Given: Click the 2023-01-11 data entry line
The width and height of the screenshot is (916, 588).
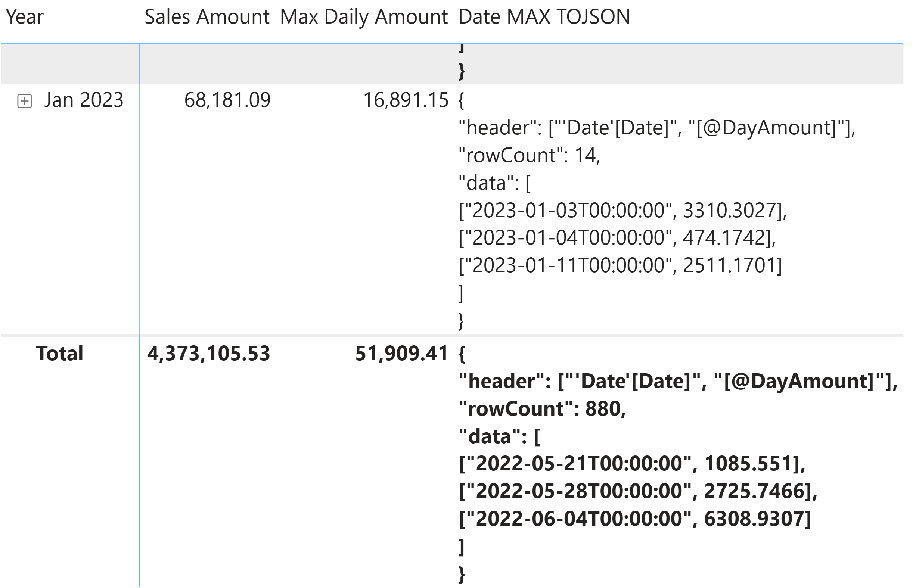Looking at the screenshot, I should pos(620,266).
